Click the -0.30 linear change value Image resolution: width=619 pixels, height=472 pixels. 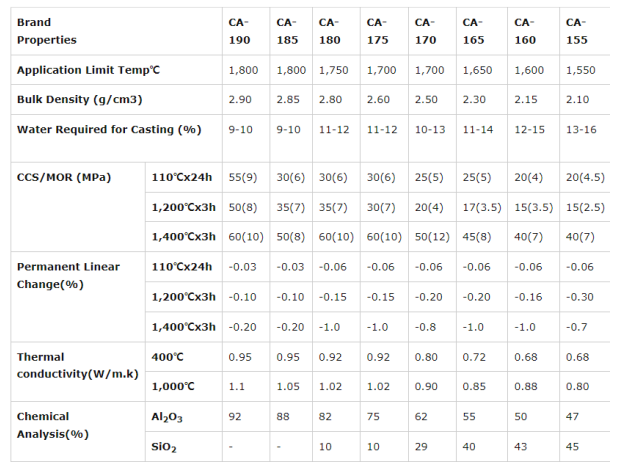click(x=578, y=297)
